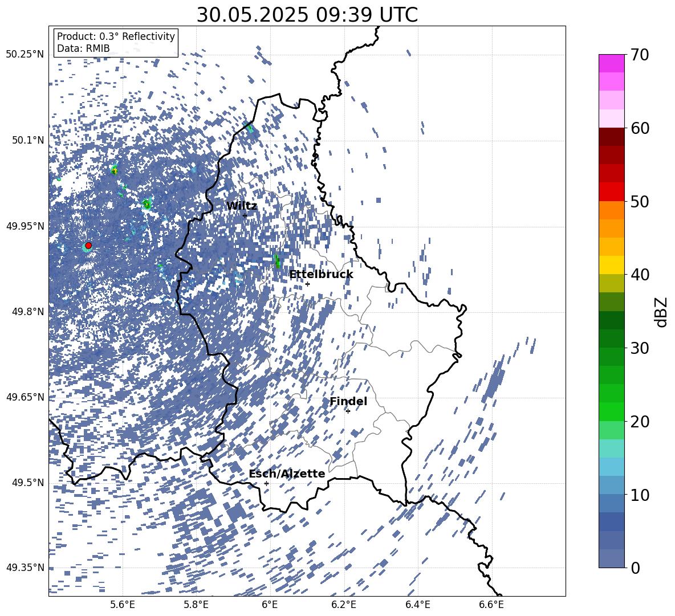Click the 50.1°N latitude label
The width and height of the screenshot is (675, 616).
click(27, 141)
